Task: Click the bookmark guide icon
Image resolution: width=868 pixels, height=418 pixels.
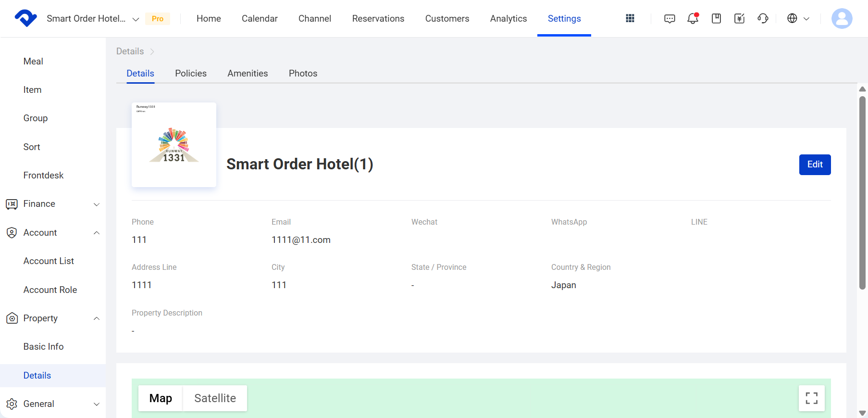Action: 716,18
